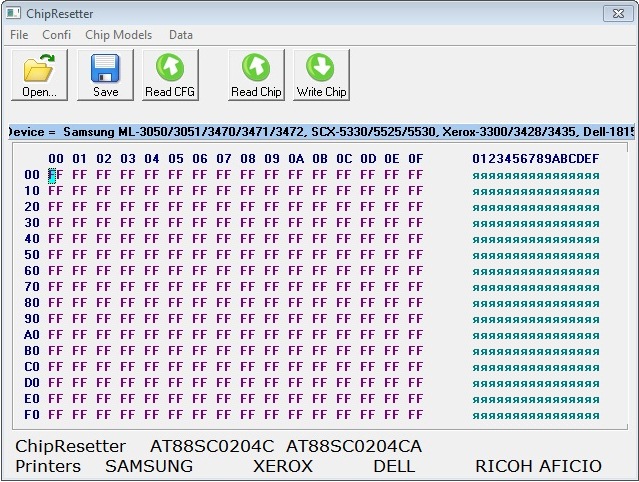Click the SAMSUNG label at bottom
This screenshot has height=482, width=639.
click(x=149, y=466)
